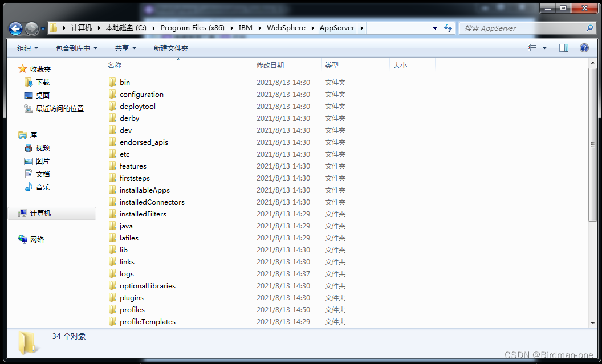Select 库 in the navigation pane

click(34, 134)
